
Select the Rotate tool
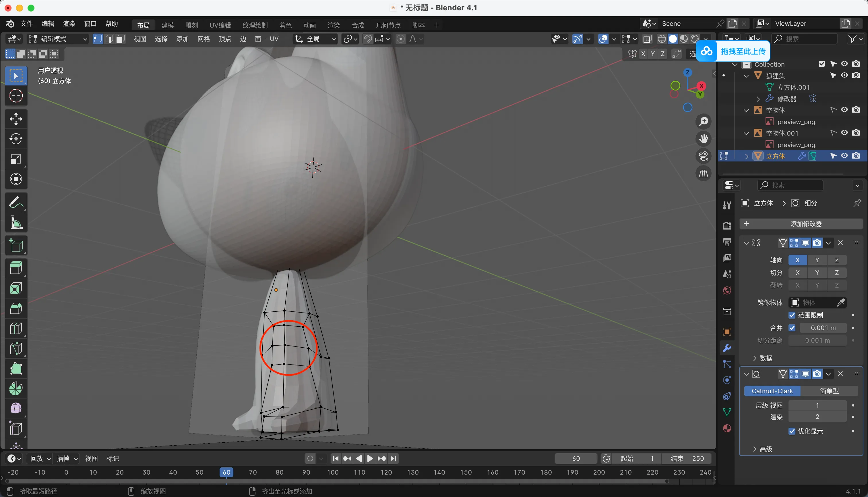16,139
